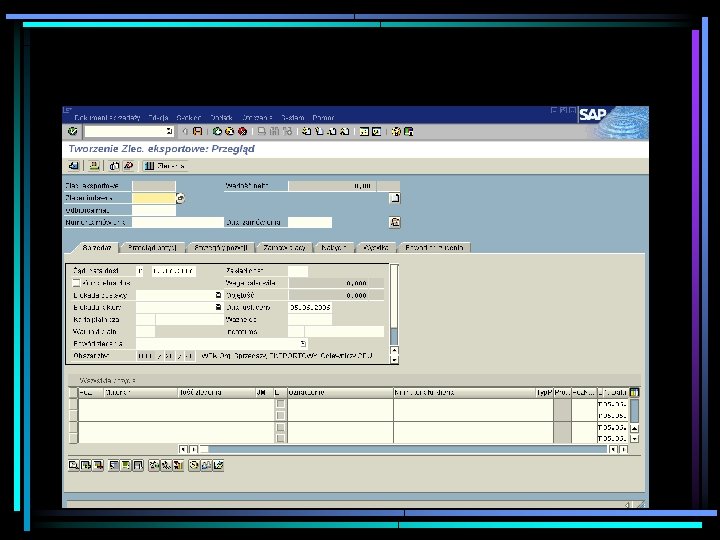Select the first item row via its selector
This screenshot has height=540, width=720.
[x=73, y=404]
